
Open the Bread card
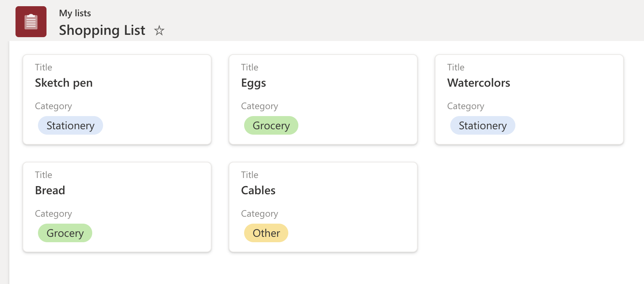[x=117, y=207]
